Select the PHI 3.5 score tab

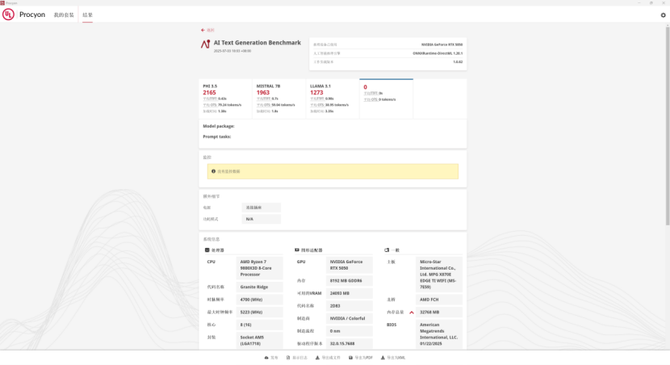point(225,99)
